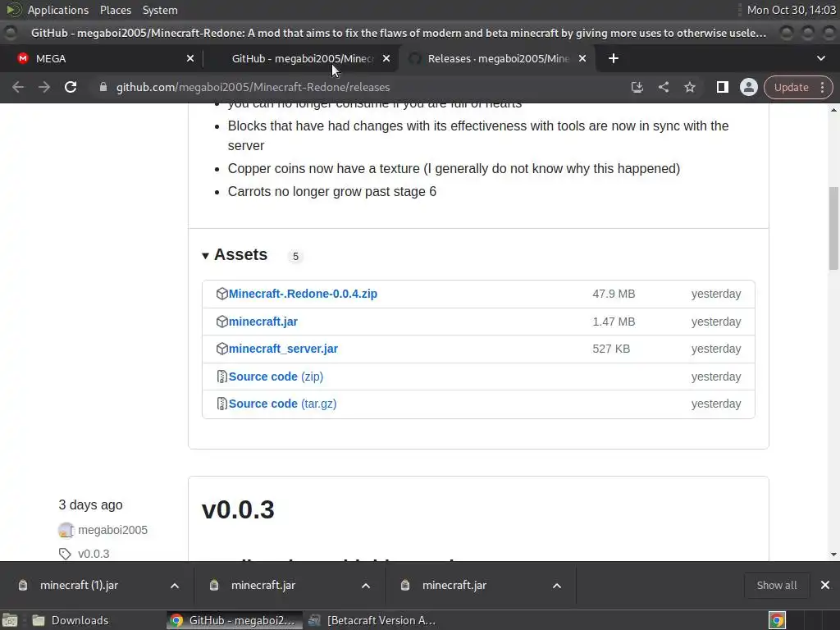Close the MEGA tab
840x630 pixels.
coord(190,58)
